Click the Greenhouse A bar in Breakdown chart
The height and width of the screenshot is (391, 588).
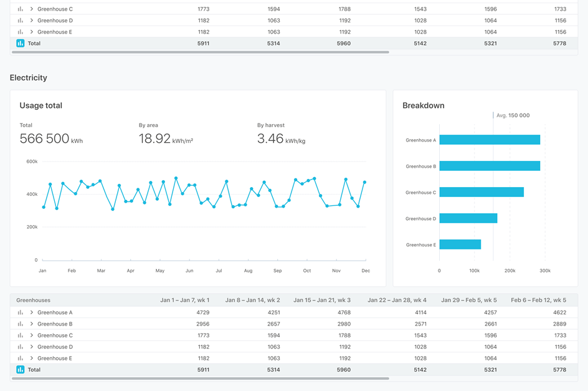489,140
